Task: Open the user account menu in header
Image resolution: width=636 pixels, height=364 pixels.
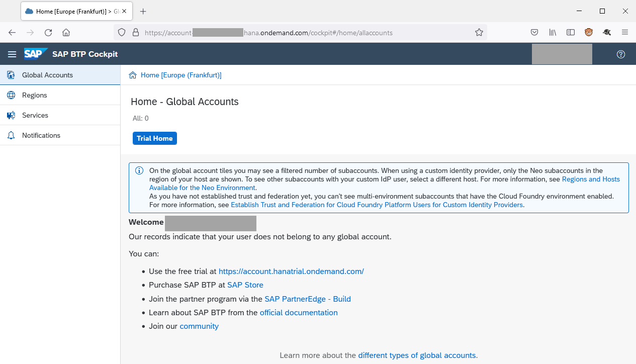Action: click(562, 54)
